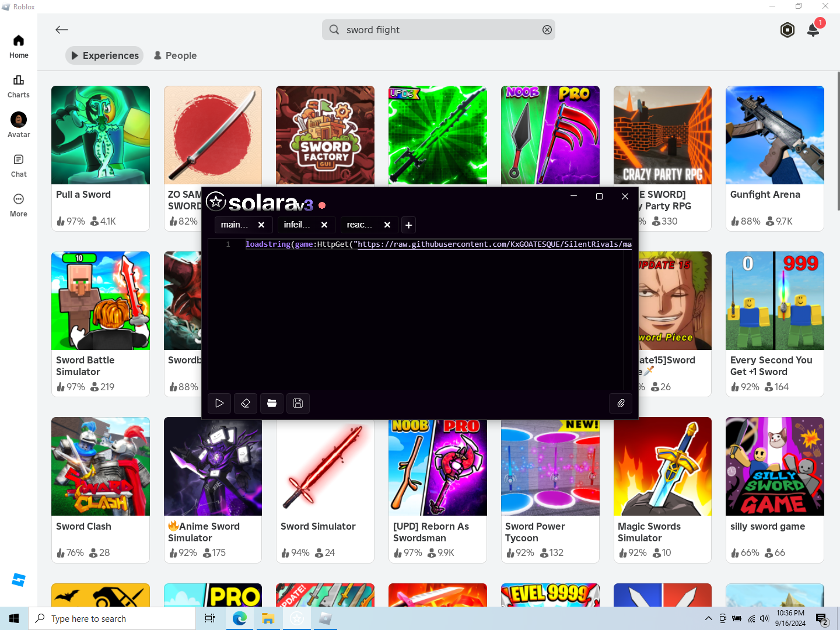The width and height of the screenshot is (840, 630).
Task: Open the Anime Sword Simulator thumbnail
Action: (213, 466)
